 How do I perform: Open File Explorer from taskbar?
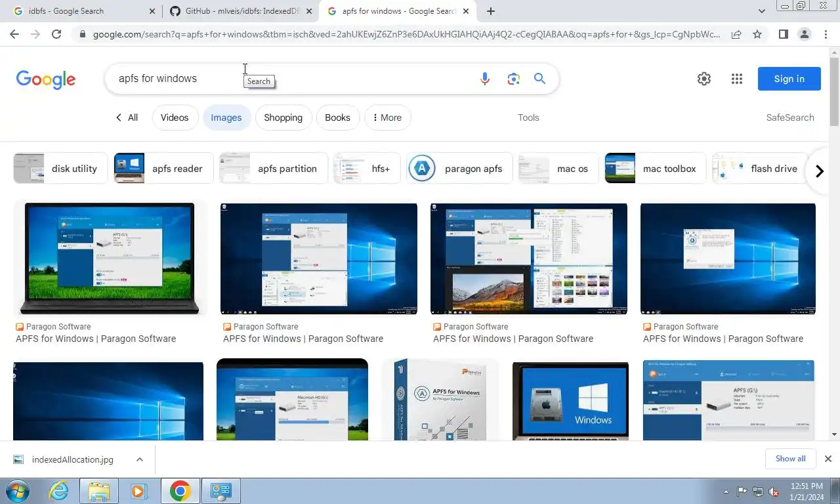99,491
